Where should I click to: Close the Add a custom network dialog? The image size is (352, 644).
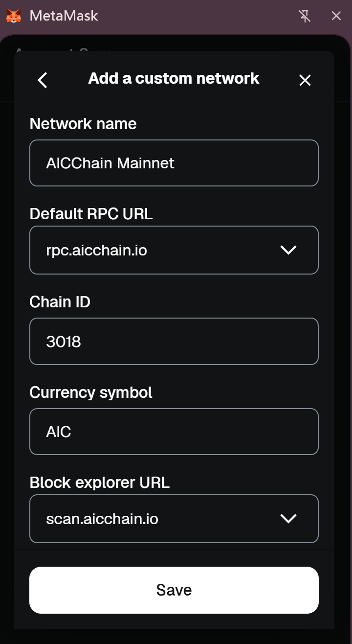click(305, 80)
